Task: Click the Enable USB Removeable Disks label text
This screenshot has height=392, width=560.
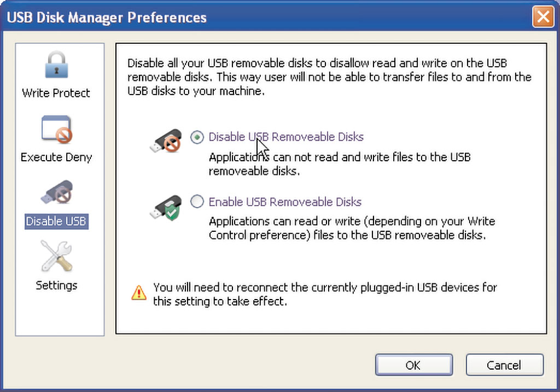Action: (285, 202)
